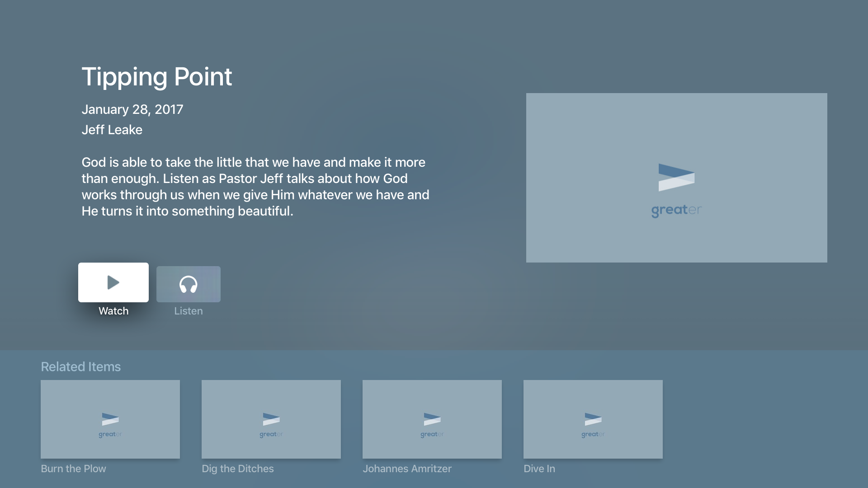The height and width of the screenshot is (488, 868).
Task: Click the 'Related Items' section header
Action: click(x=81, y=366)
